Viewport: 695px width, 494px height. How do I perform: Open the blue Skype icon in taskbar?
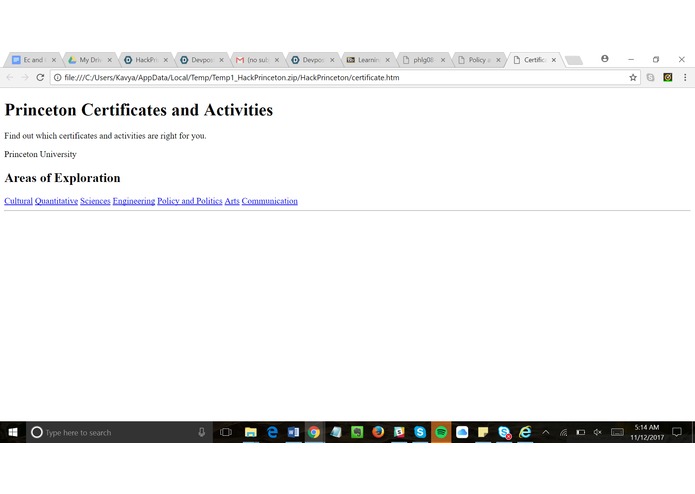click(420, 432)
